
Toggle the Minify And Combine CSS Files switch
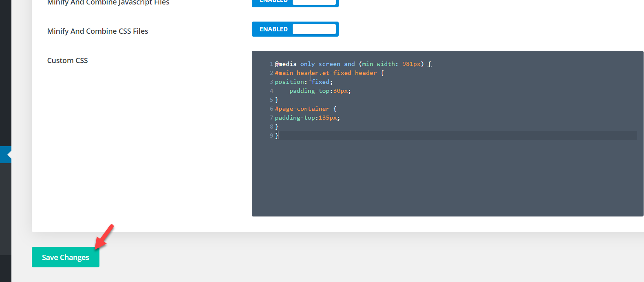(295, 29)
